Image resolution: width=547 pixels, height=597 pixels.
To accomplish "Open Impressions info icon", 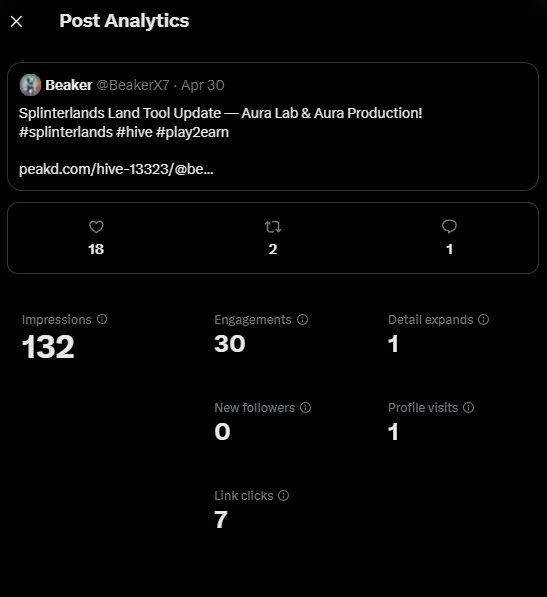I will click(x=102, y=319).
